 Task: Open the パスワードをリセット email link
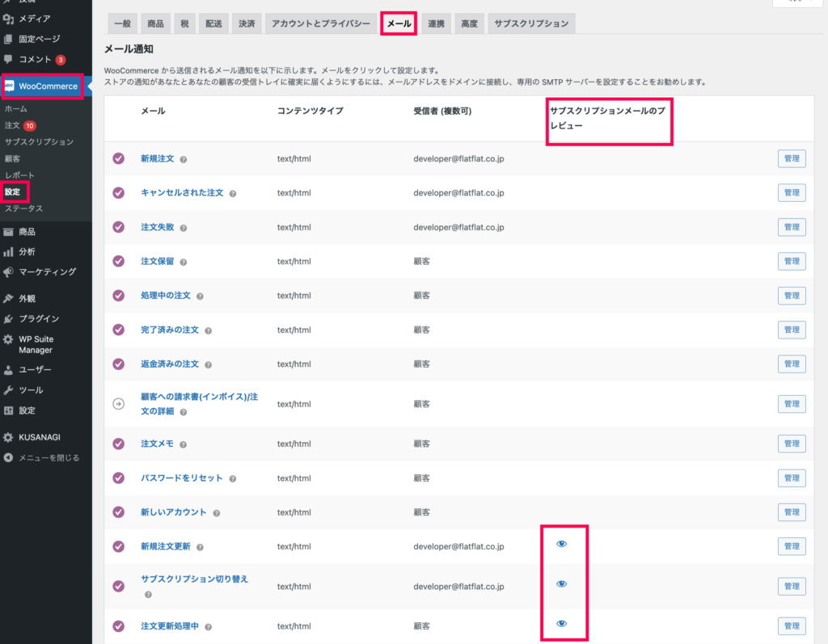181,478
